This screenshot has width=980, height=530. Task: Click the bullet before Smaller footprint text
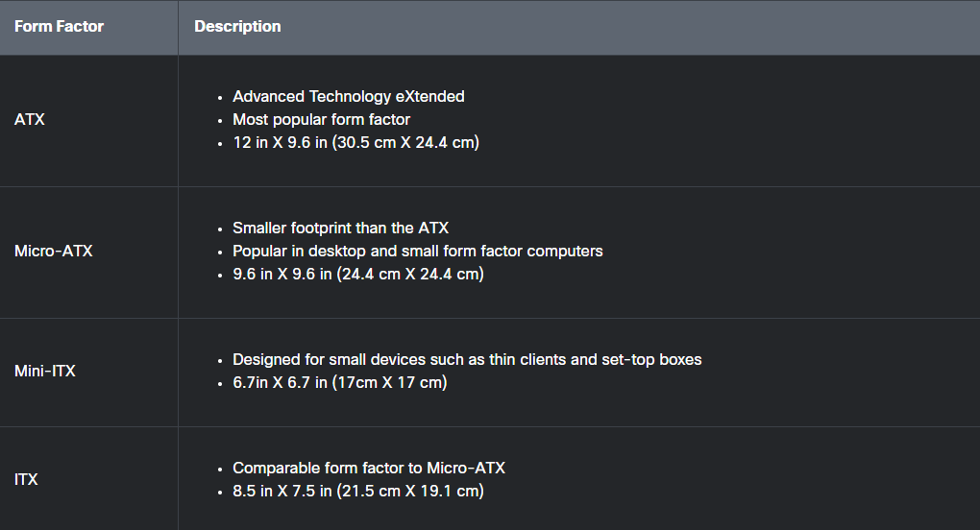[220, 229]
